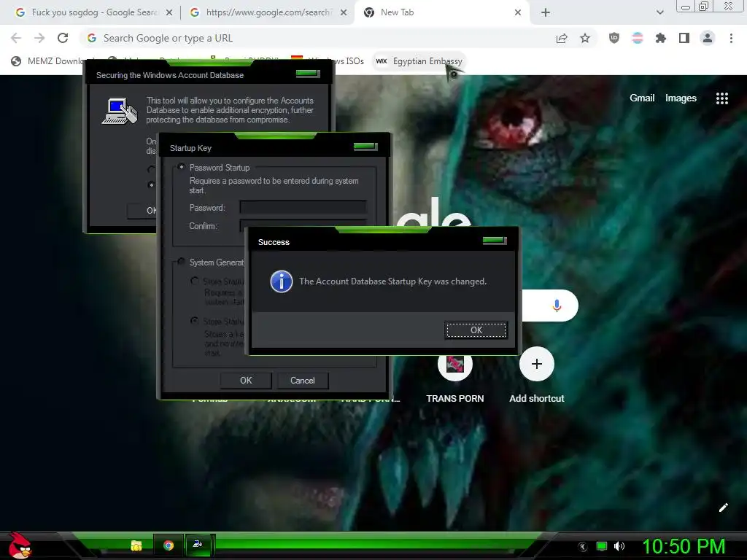The width and height of the screenshot is (747, 560).
Task: Open the volume speaker tray icon
Action: [x=619, y=546]
